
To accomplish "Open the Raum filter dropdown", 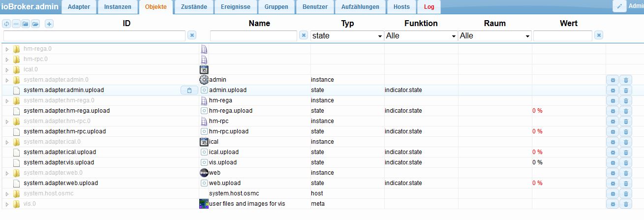I will [x=495, y=36].
